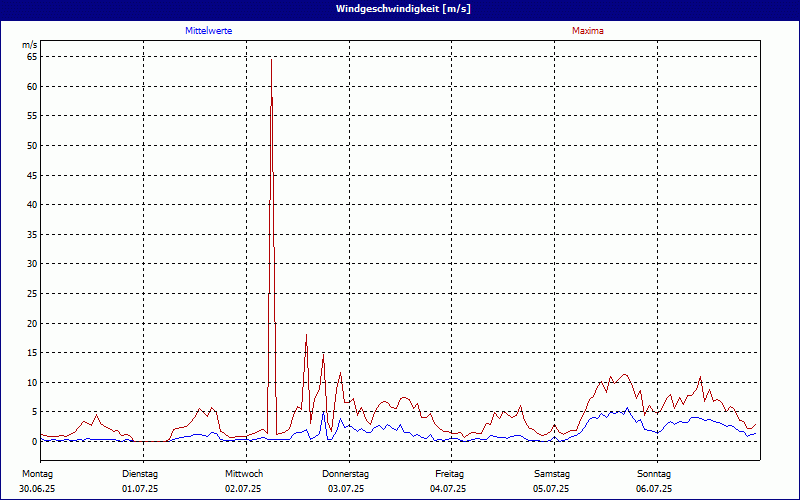This screenshot has width=800, height=500.
Task: Click the 20 tick label on y-axis
Action: [31, 324]
